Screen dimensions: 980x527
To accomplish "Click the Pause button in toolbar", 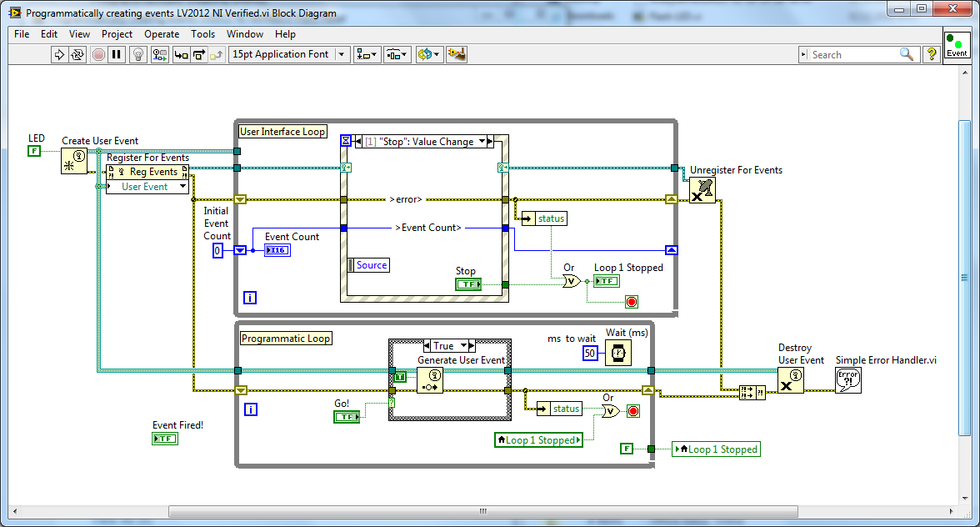I will pyautogui.click(x=117, y=55).
